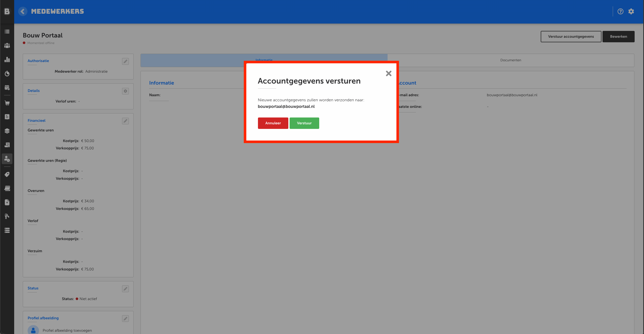
Task: Click the Account e-mail value bouwportaal@bouwportaal.nl
Action: coord(512,95)
